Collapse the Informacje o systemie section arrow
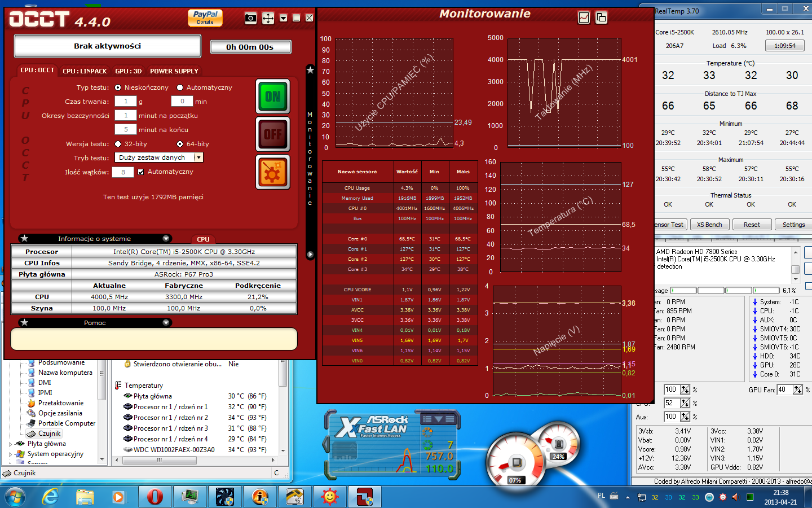Image resolution: width=812 pixels, height=508 pixels. click(x=166, y=238)
